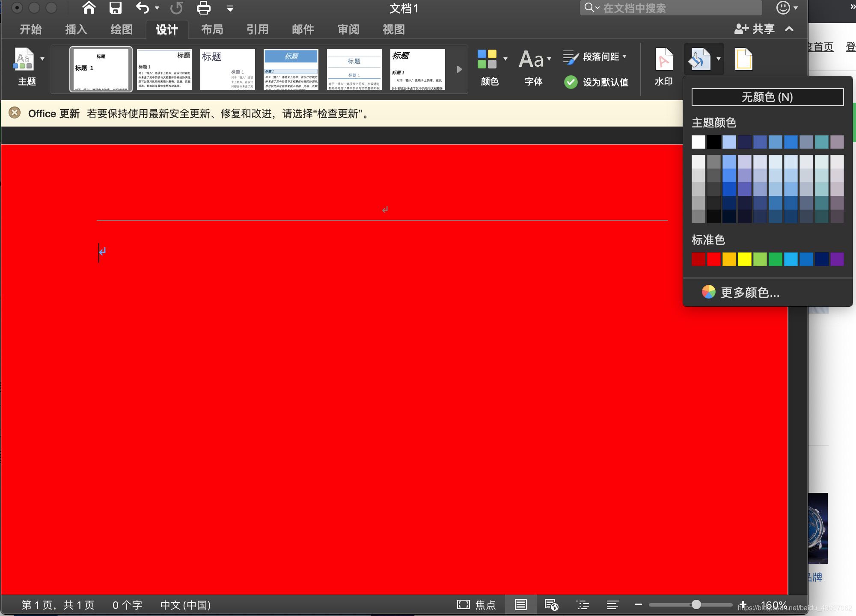Choose No Color (无颜色) button
The width and height of the screenshot is (856, 616).
point(767,97)
